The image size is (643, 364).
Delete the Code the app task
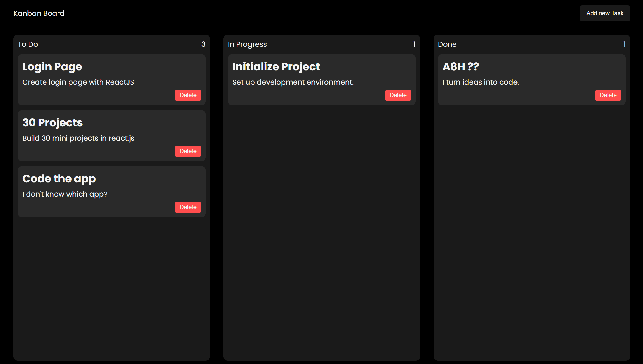point(188,207)
